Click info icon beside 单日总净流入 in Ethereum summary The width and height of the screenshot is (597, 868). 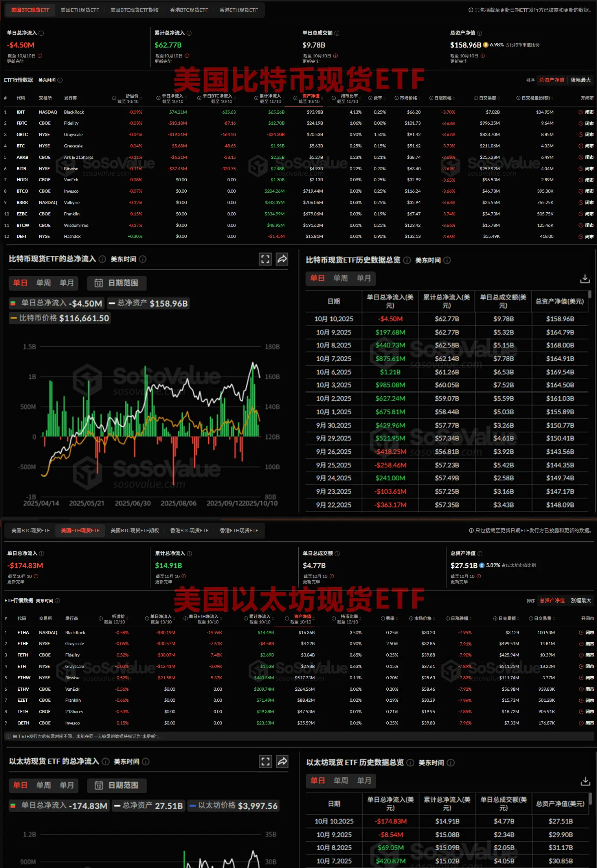click(42, 554)
